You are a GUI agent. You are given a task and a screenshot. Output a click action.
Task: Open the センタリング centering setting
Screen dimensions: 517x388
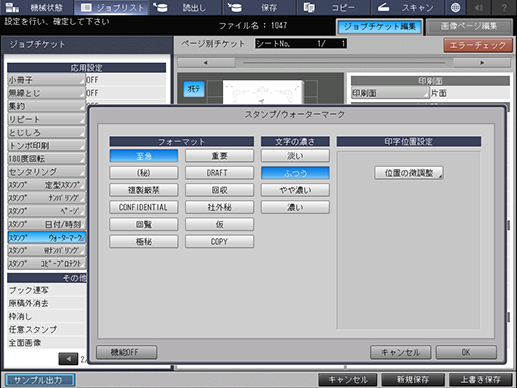pos(46,172)
